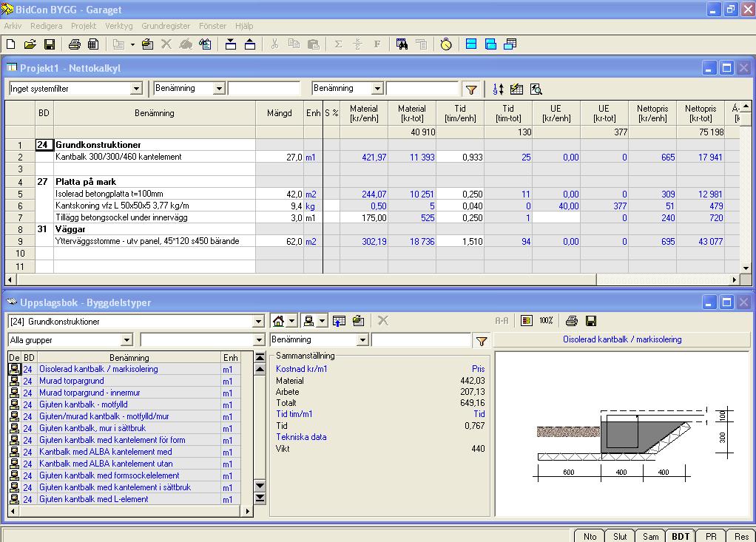Tile windows horizontally with blue split icon
Viewport: 756px width, 542px height.
tap(471, 44)
